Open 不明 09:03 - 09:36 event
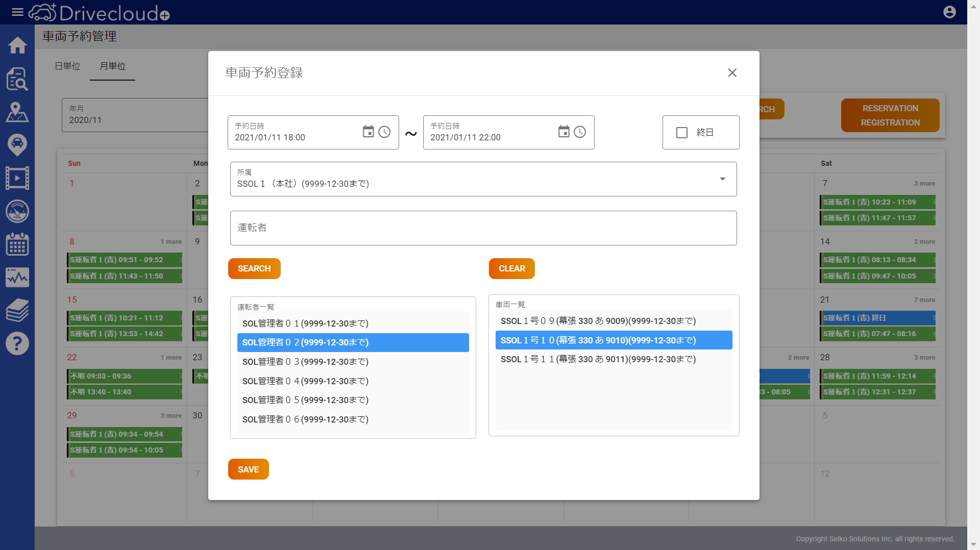This screenshot has width=980, height=550. click(125, 376)
